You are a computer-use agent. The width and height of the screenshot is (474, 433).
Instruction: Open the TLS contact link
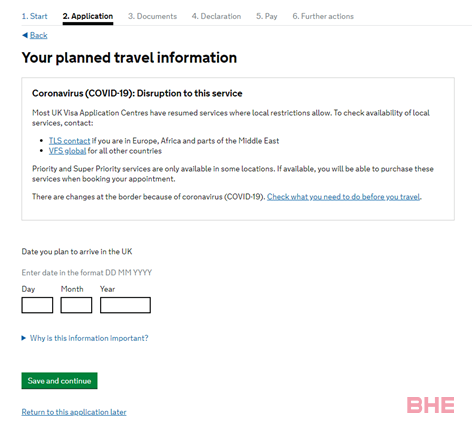[x=69, y=141]
